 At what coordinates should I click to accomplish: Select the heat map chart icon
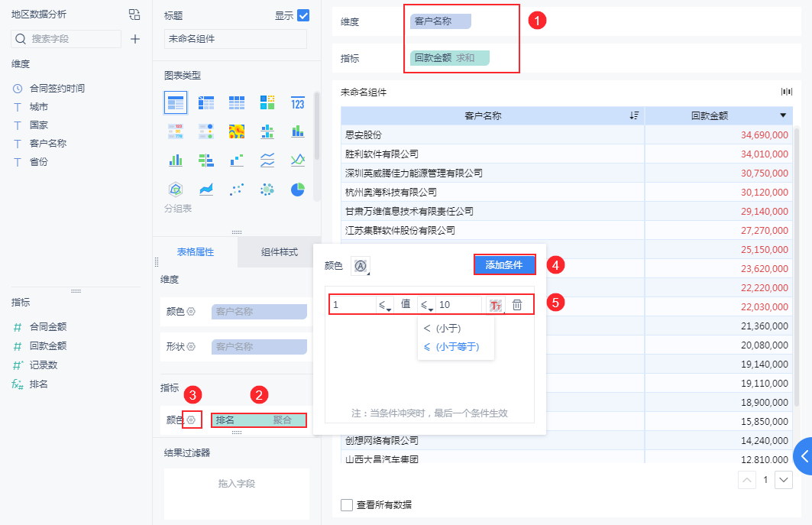coord(237,131)
